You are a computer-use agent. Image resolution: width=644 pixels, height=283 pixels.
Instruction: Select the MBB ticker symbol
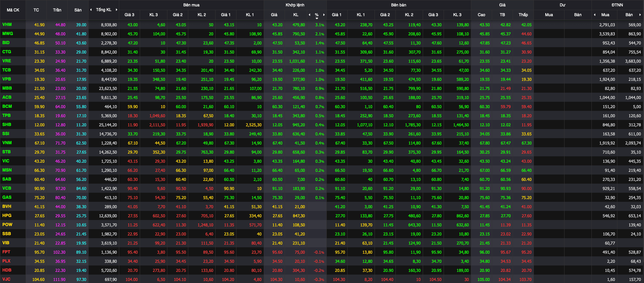7,88
